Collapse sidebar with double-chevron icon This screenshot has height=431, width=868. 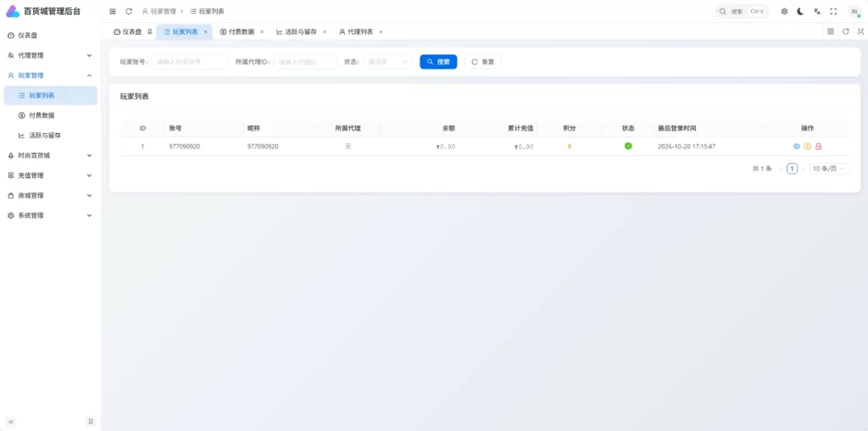[11, 422]
